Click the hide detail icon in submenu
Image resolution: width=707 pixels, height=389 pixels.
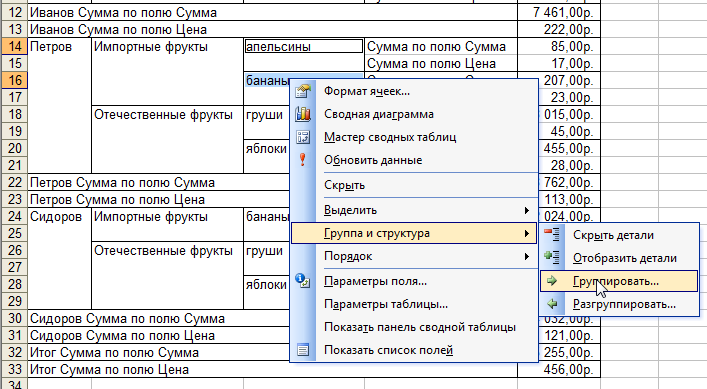(552, 234)
